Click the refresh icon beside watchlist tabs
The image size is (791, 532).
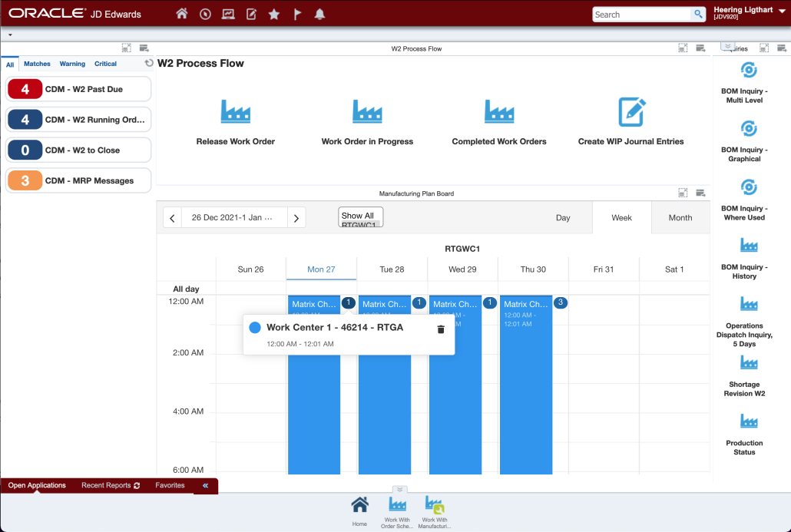click(x=149, y=64)
